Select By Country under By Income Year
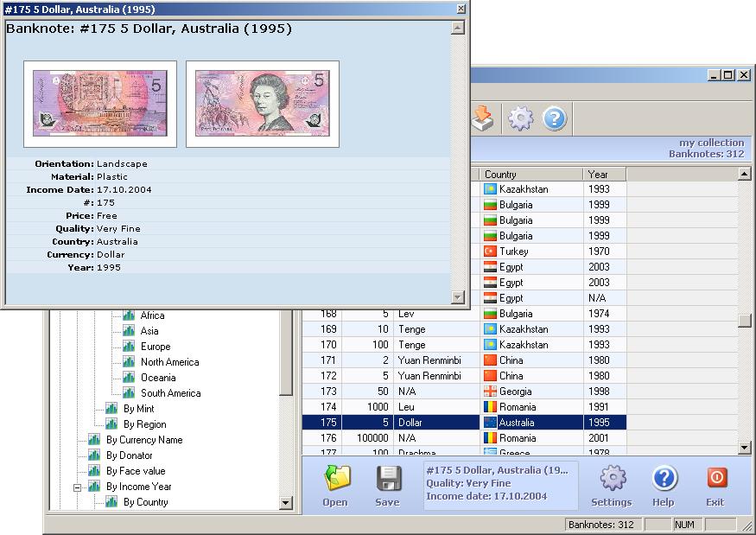The height and width of the screenshot is (535, 756). 146,502
